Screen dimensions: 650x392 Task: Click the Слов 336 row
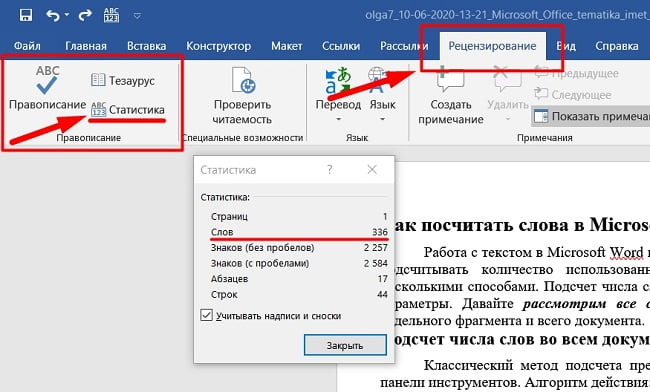299,232
